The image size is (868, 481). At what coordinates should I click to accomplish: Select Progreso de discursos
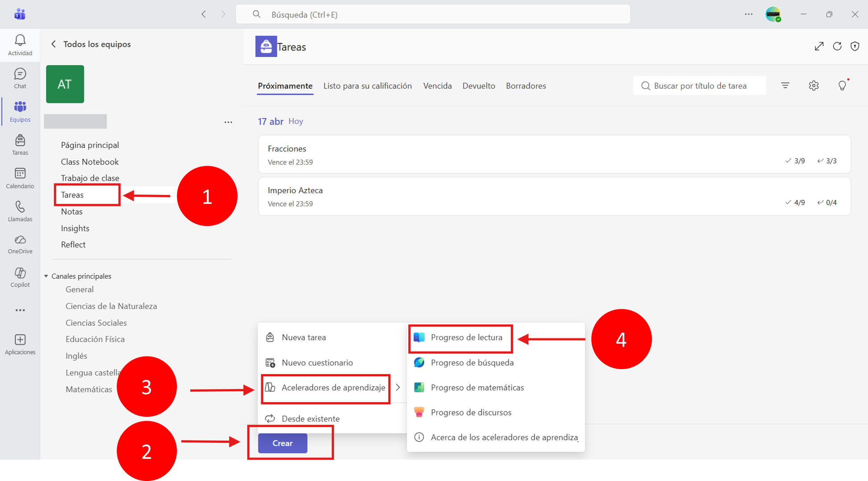(496, 412)
